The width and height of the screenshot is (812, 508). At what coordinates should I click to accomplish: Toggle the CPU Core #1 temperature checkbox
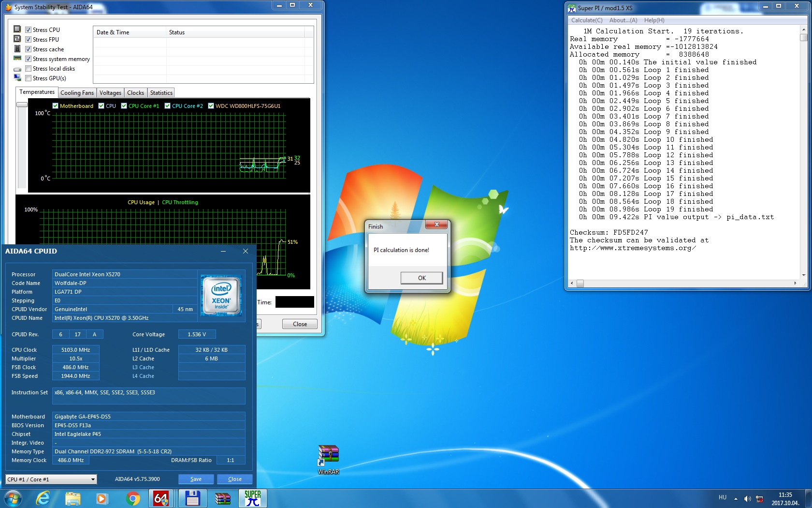click(124, 106)
